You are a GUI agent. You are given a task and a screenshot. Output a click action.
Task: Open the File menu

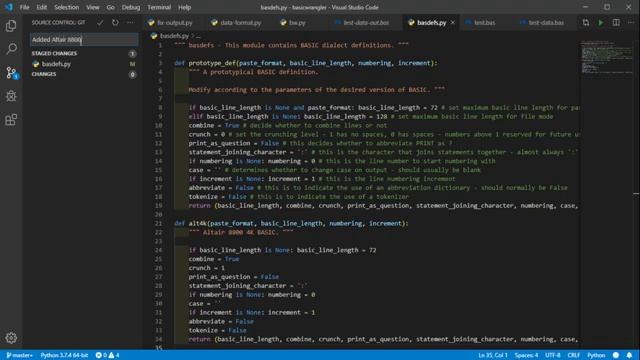24,7
